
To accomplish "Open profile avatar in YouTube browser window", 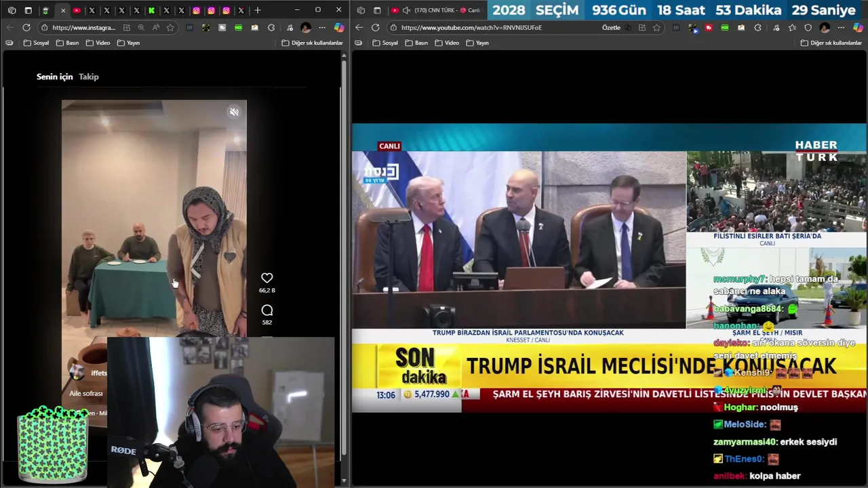I will (x=825, y=28).
